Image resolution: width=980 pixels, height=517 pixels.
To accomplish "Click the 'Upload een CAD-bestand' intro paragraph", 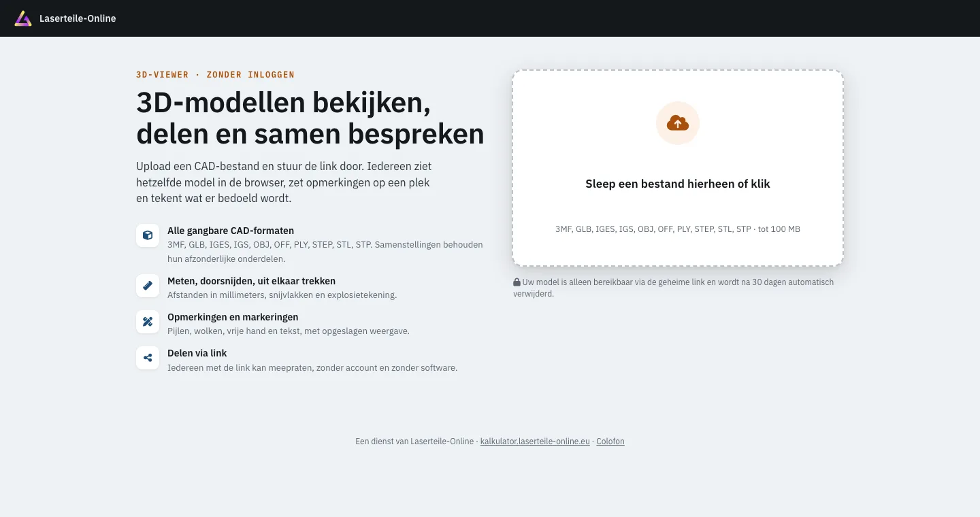I will click(284, 182).
